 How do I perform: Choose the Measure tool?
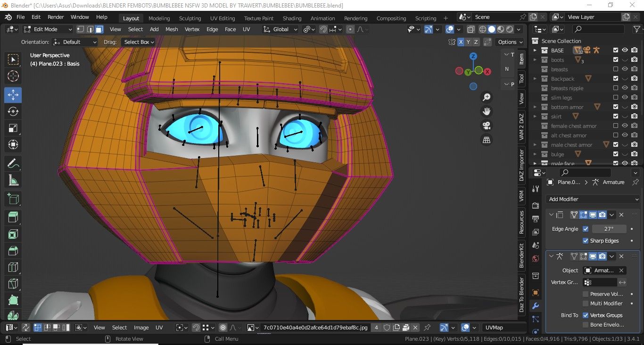pos(13,180)
